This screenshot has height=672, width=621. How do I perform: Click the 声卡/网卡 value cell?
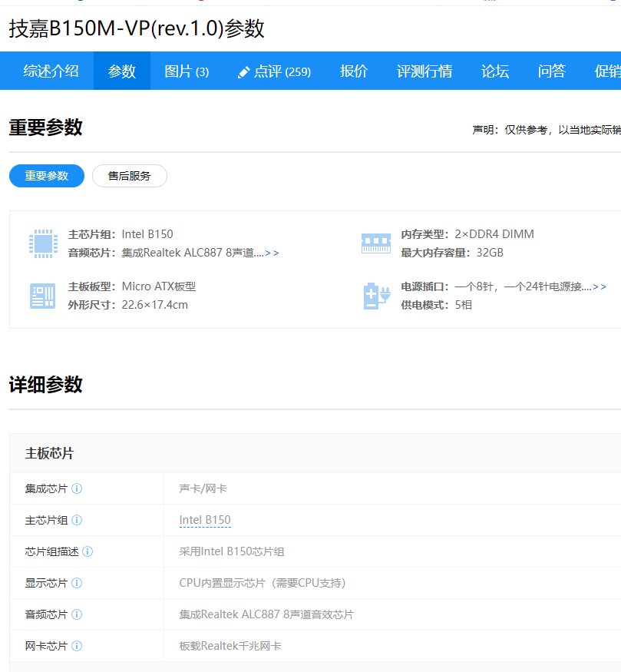(x=203, y=488)
